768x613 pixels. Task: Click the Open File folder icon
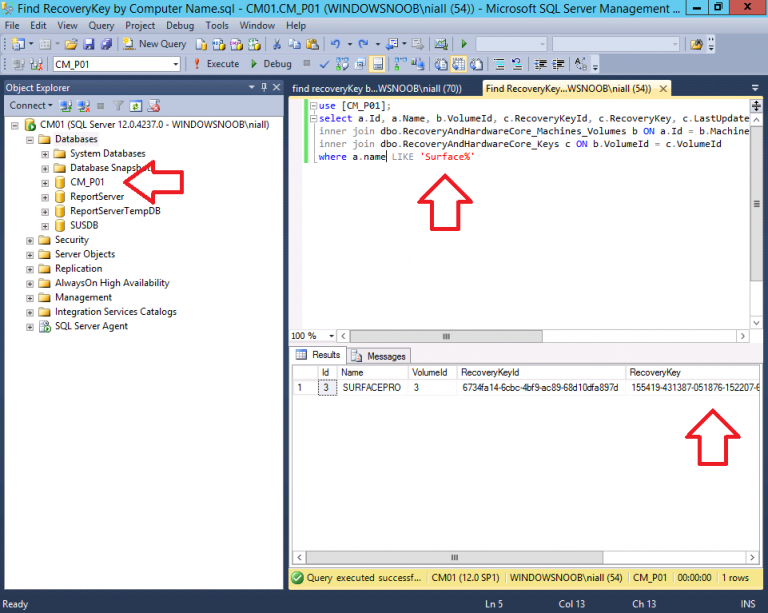71,44
